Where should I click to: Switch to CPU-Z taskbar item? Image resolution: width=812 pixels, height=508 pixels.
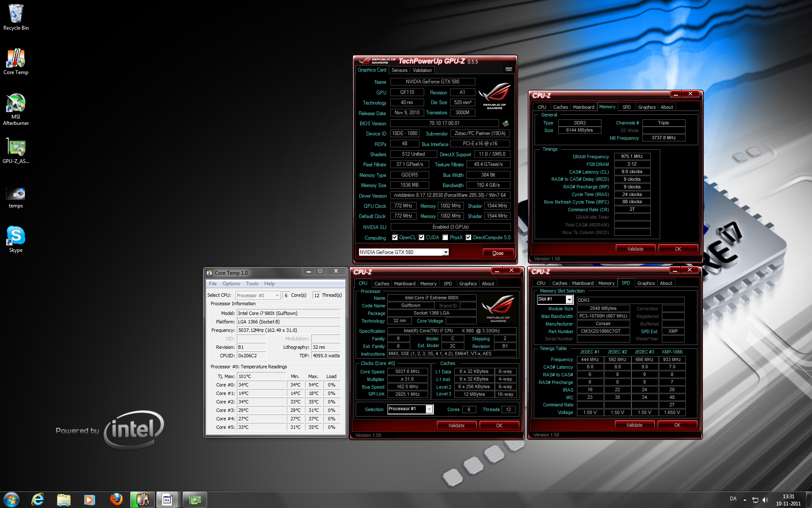pyautogui.click(x=167, y=500)
